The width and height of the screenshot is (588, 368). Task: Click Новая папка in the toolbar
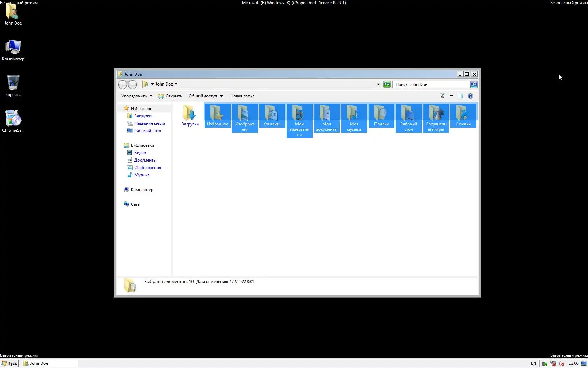pyautogui.click(x=242, y=96)
